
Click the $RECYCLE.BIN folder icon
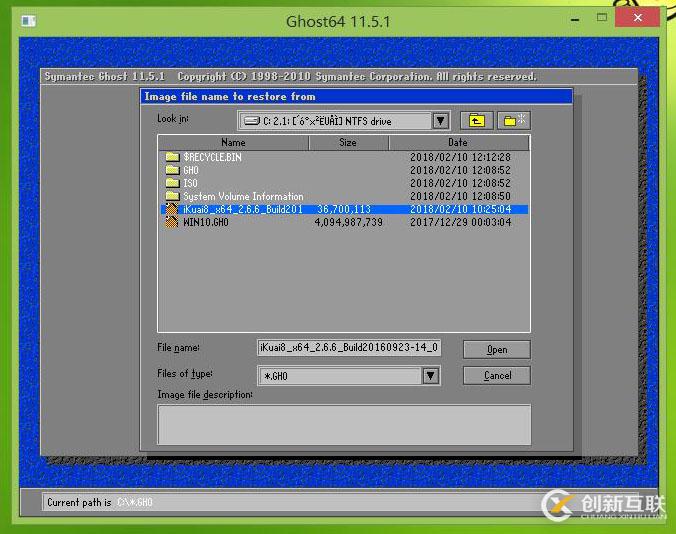click(x=172, y=157)
